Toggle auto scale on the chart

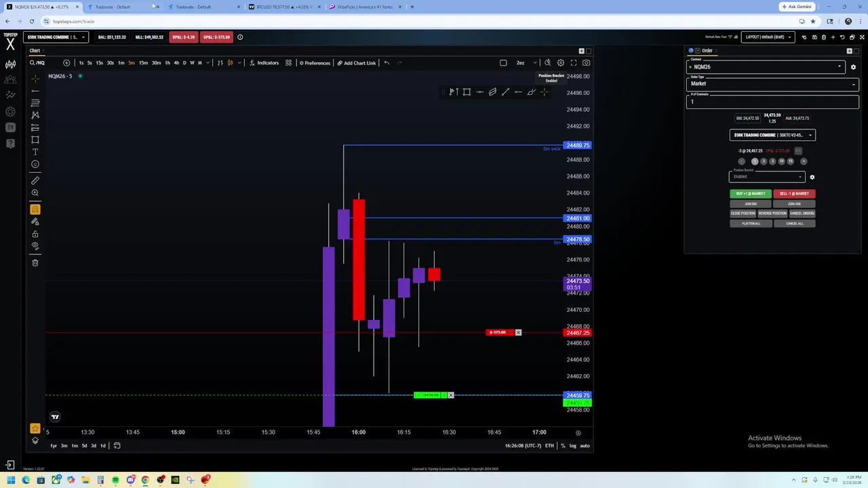(585, 446)
